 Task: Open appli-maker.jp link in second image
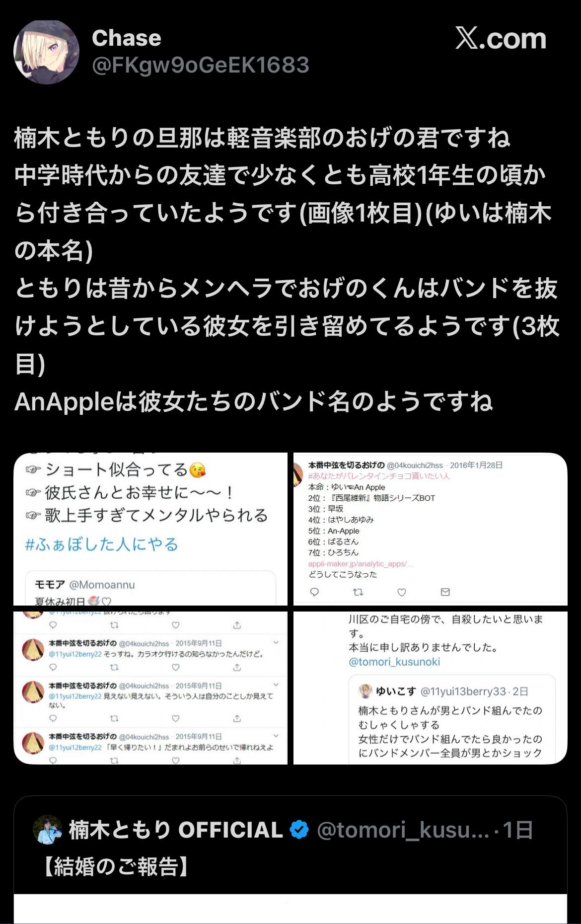pos(361,564)
